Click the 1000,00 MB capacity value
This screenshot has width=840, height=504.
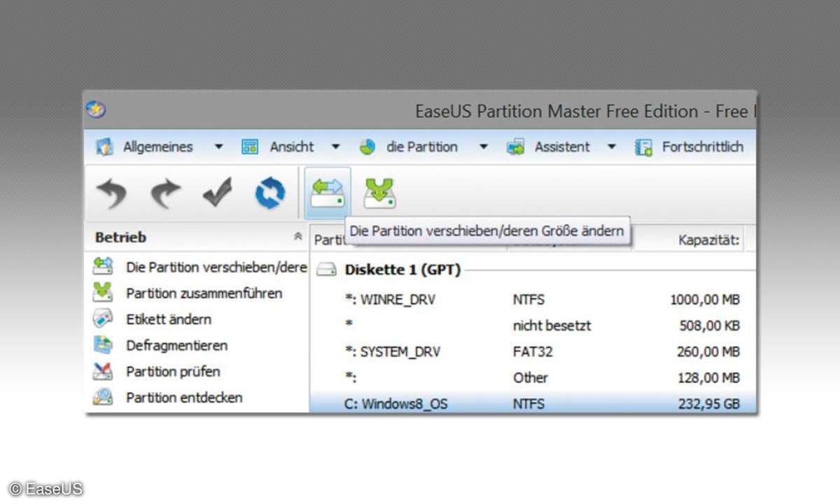705,300
